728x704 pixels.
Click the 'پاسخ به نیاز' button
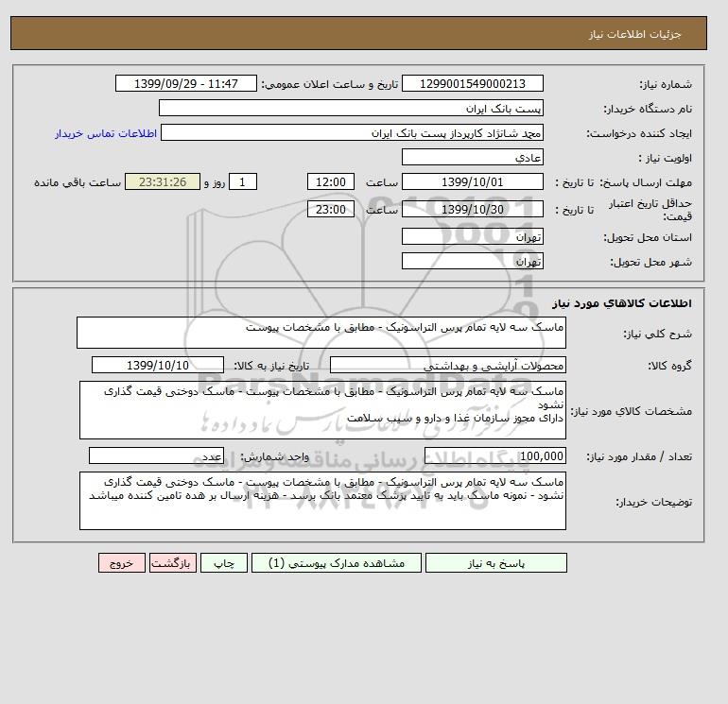point(495,562)
